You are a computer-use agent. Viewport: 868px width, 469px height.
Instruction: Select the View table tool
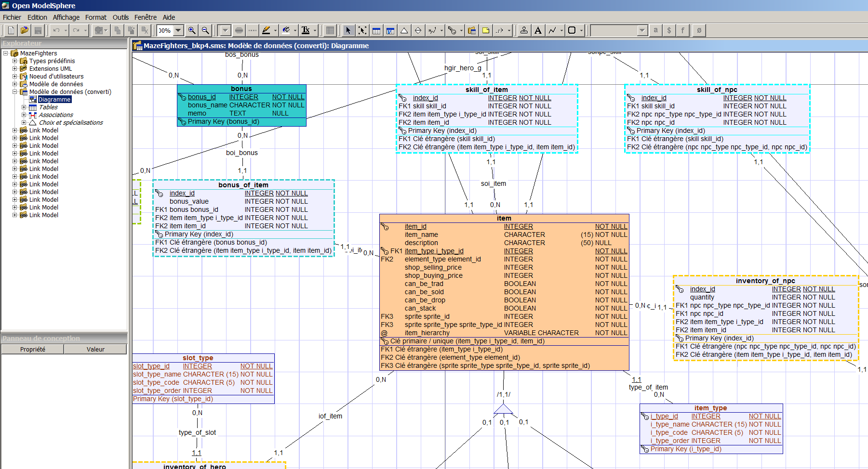click(390, 30)
